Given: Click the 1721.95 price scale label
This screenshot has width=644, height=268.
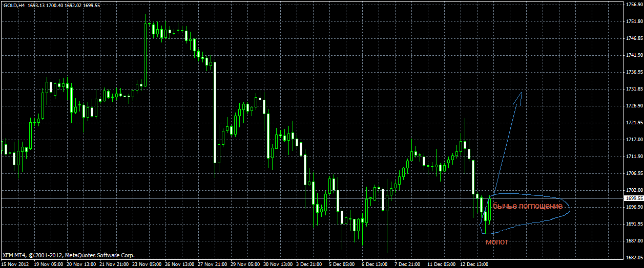Looking at the screenshot, I should [x=634, y=123].
